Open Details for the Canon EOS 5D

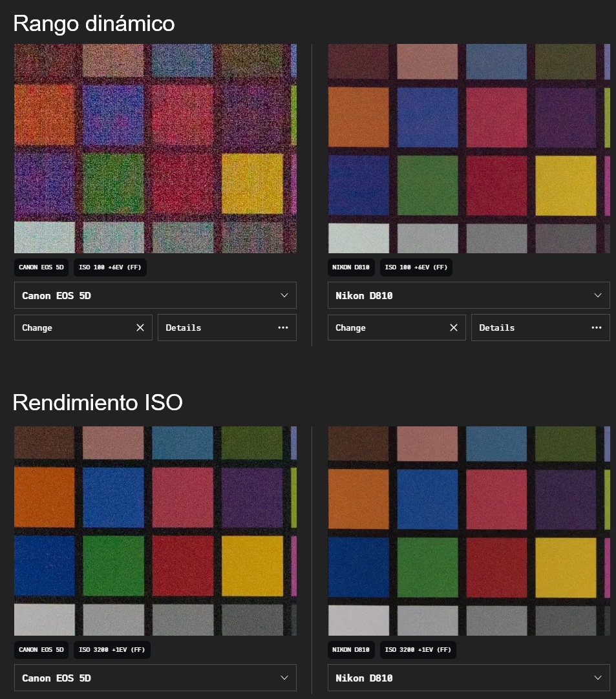point(227,328)
